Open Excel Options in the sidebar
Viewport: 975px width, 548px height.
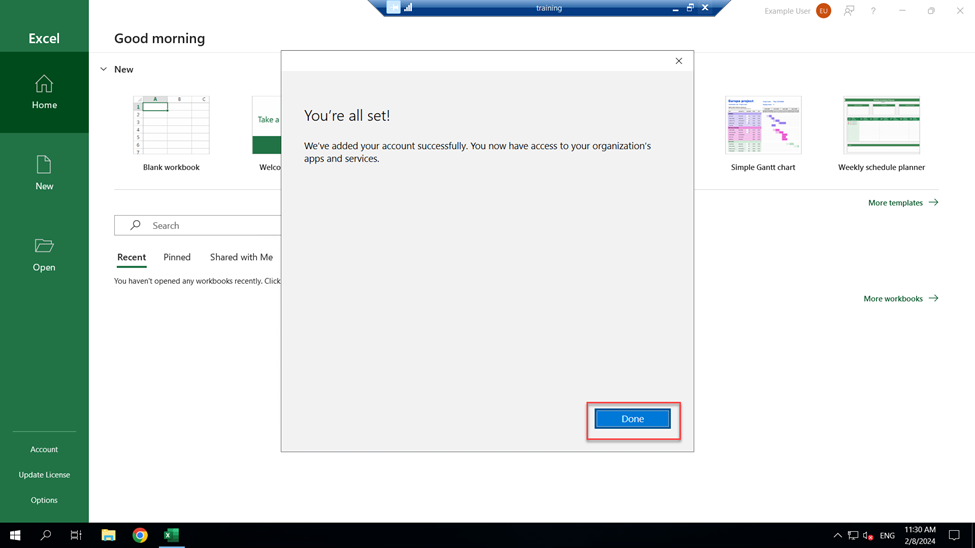(44, 500)
